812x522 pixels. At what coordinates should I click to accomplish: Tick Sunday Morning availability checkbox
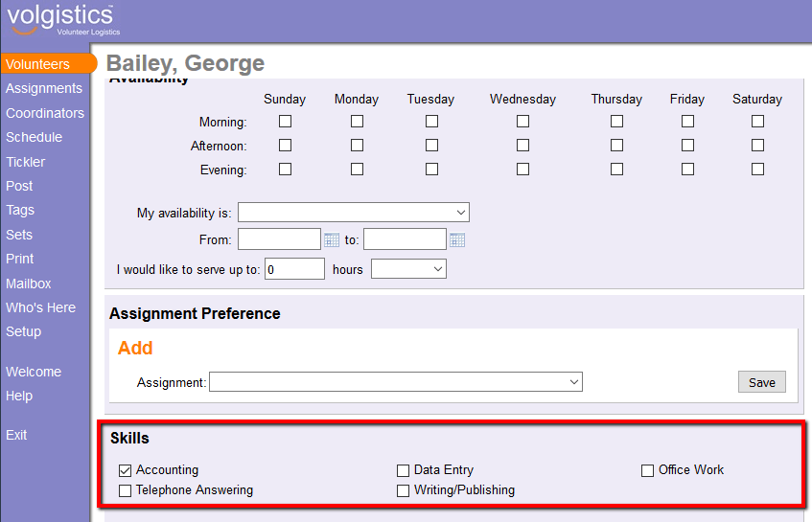[285, 122]
